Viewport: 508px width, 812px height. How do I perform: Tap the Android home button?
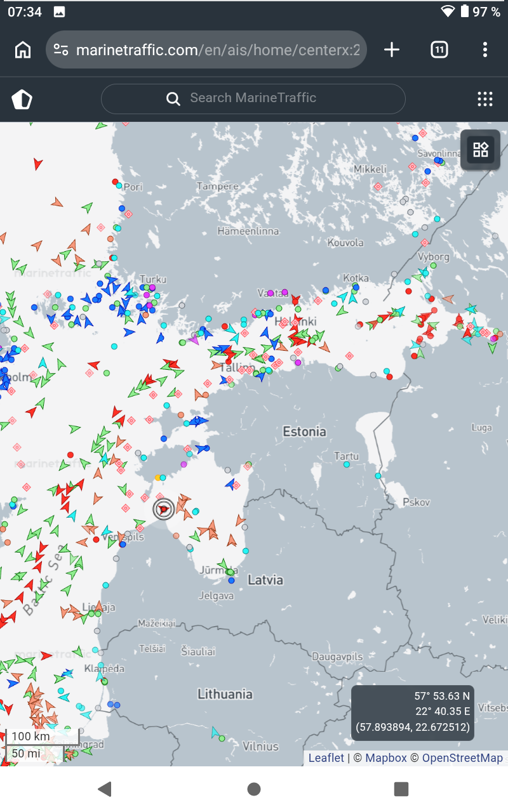254,789
